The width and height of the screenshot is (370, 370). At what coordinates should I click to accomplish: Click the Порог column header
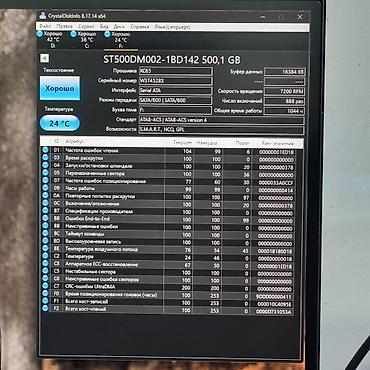coord(237,143)
